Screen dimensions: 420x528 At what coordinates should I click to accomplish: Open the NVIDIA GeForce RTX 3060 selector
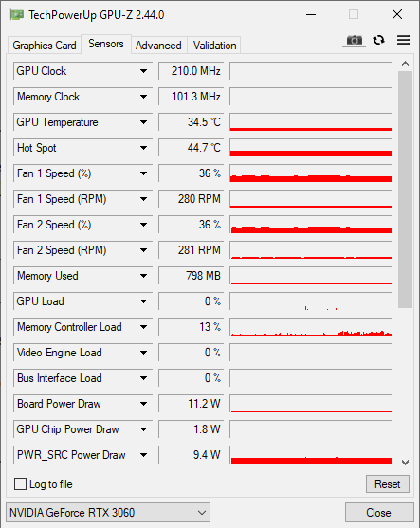(x=108, y=513)
